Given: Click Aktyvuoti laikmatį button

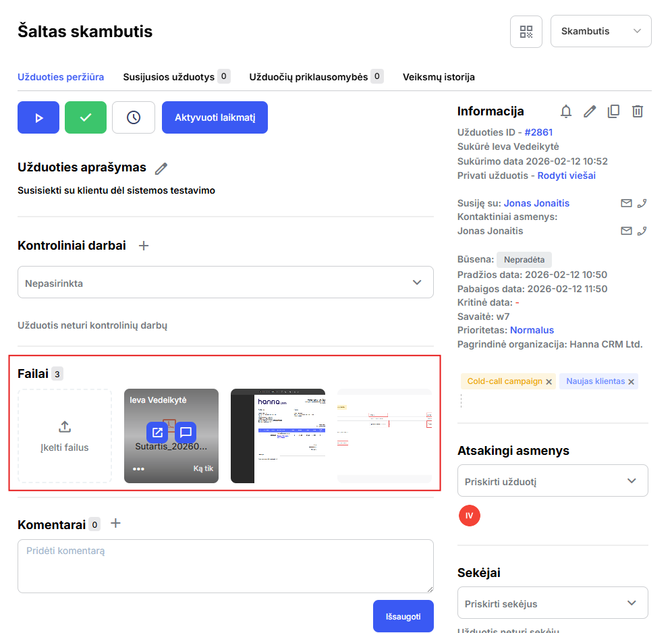Looking at the screenshot, I should tap(215, 117).
